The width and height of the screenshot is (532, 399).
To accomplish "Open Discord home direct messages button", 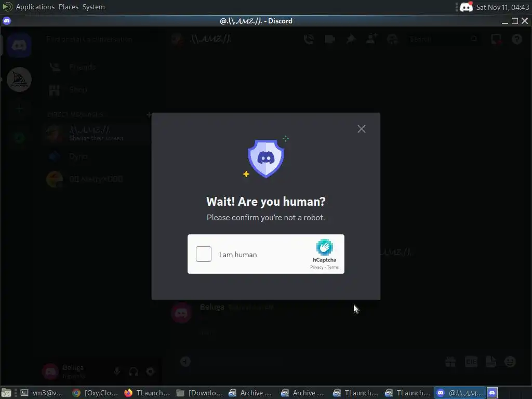I will point(19,45).
